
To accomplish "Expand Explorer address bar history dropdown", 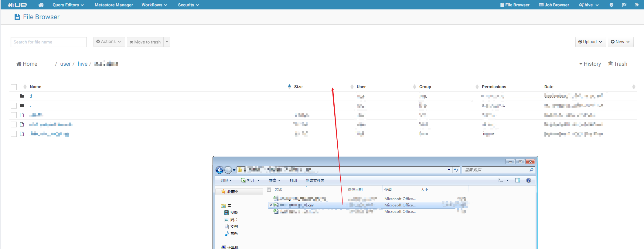I will tap(449, 170).
